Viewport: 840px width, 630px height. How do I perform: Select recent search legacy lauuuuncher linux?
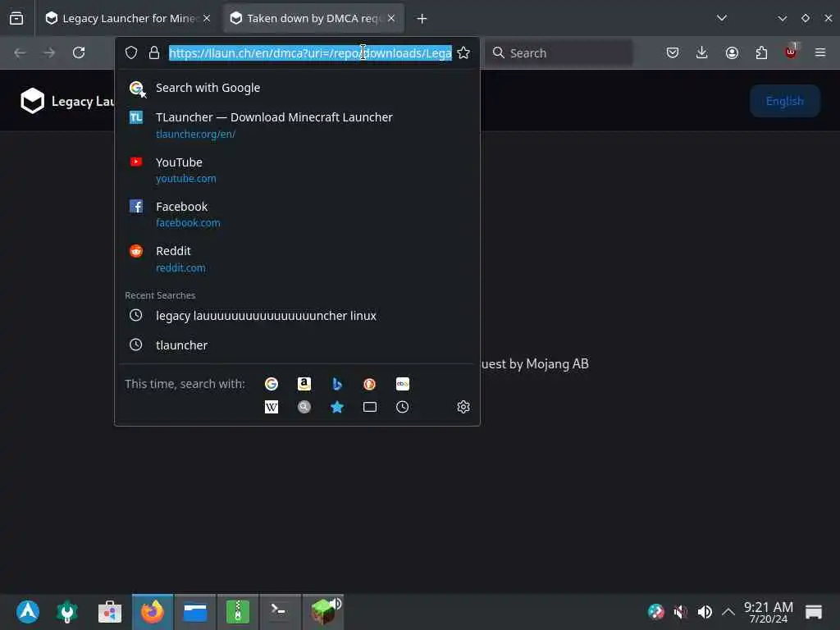[x=297, y=316]
